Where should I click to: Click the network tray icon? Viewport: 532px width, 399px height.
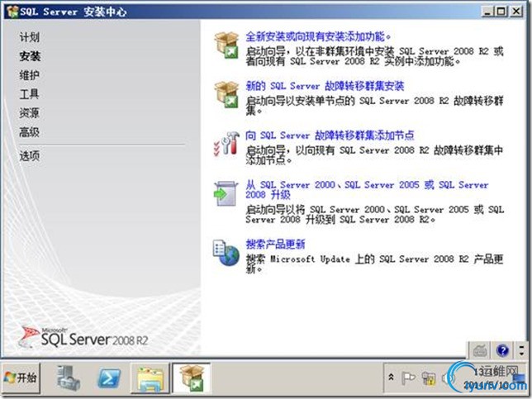tap(428, 378)
